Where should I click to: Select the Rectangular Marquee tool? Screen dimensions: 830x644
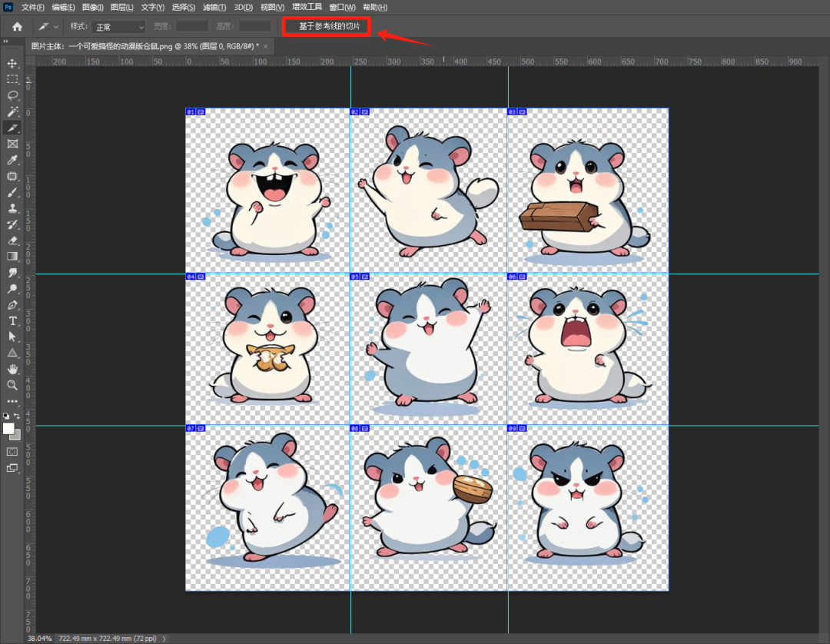pyautogui.click(x=12, y=80)
